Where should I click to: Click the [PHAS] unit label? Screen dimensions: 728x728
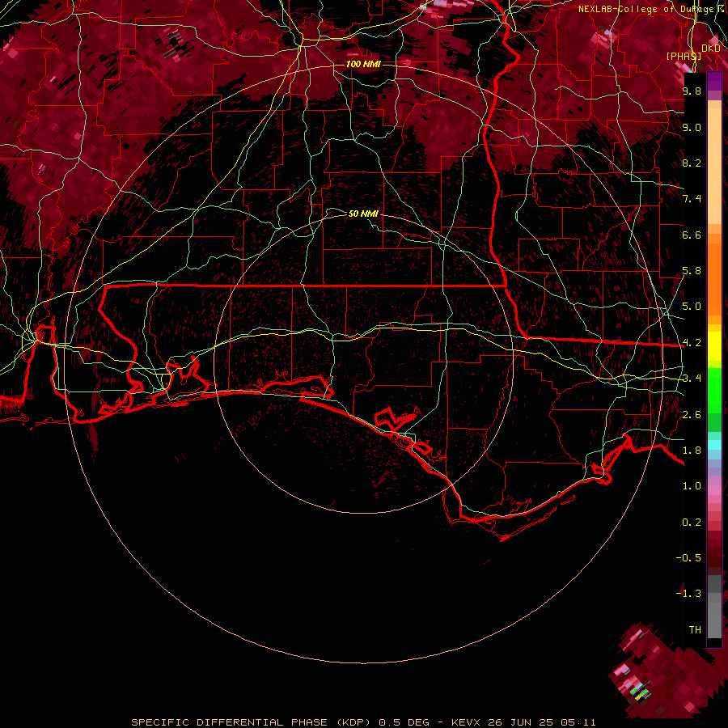pyautogui.click(x=684, y=56)
